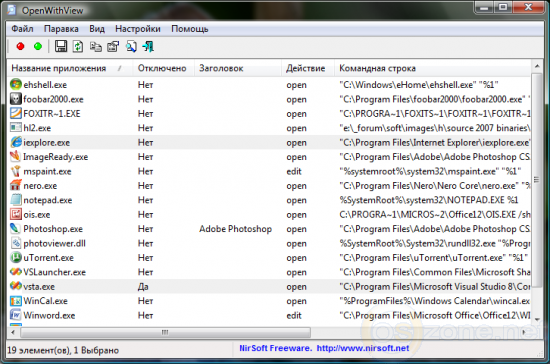
Task: Click the horizontal scrollbar left arrow
Action: [x=13, y=332]
